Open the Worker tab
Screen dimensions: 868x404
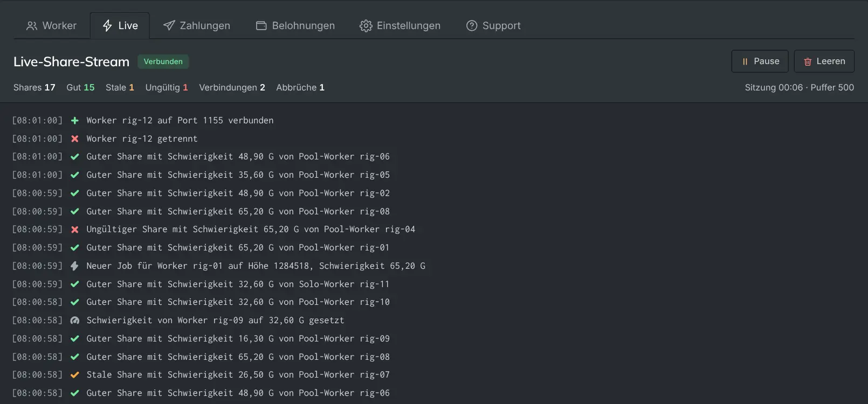click(51, 26)
